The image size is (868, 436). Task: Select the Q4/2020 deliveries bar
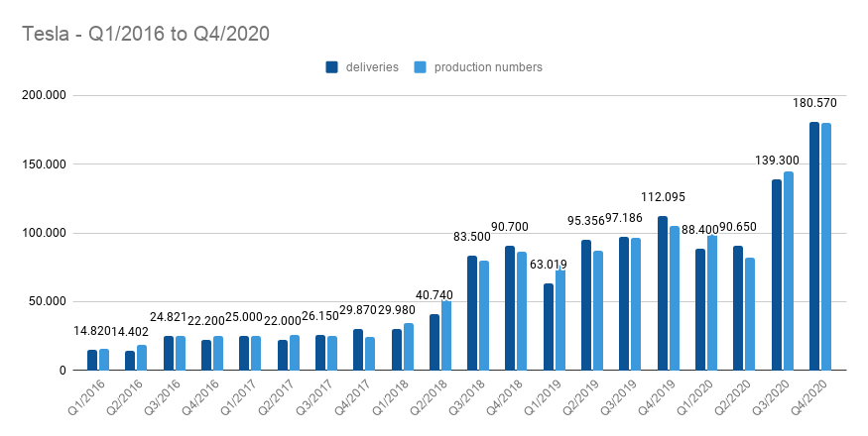coord(814,246)
